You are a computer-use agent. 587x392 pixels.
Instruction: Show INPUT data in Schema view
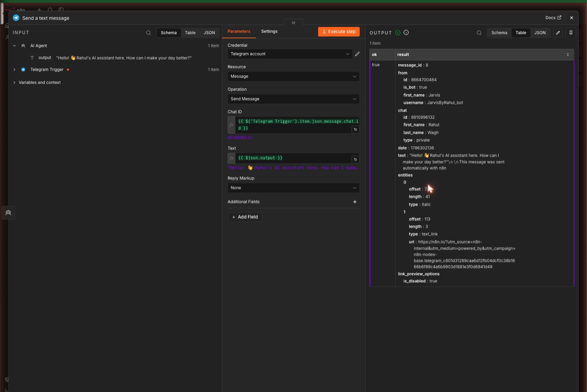coord(169,33)
